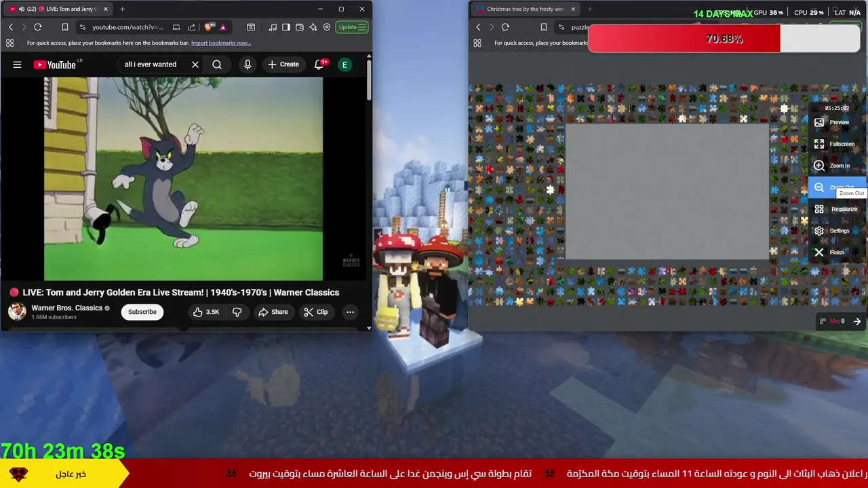
Task: Share the page from the address bar
Action: click(191, 27)
